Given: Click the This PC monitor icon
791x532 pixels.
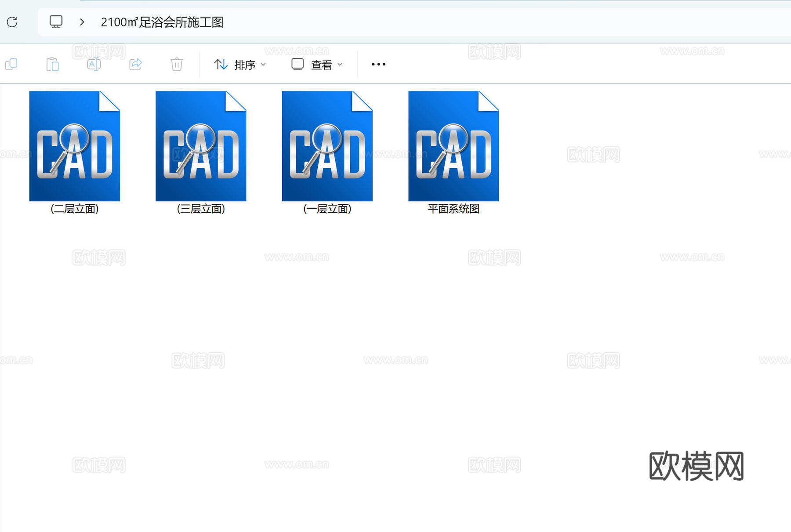Looking at the screenshot, I should (x=56, y=22).
